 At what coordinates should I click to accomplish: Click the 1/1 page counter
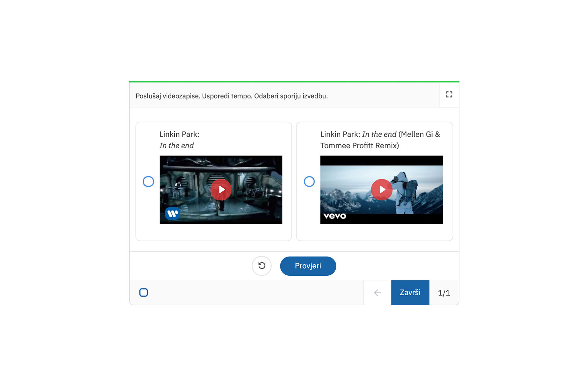point(444,293)
